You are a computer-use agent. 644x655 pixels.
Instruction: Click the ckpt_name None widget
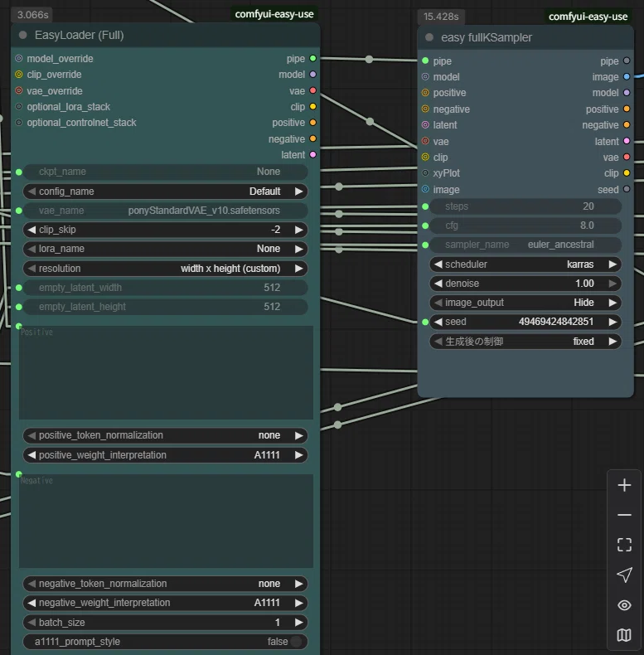point(166,172)
